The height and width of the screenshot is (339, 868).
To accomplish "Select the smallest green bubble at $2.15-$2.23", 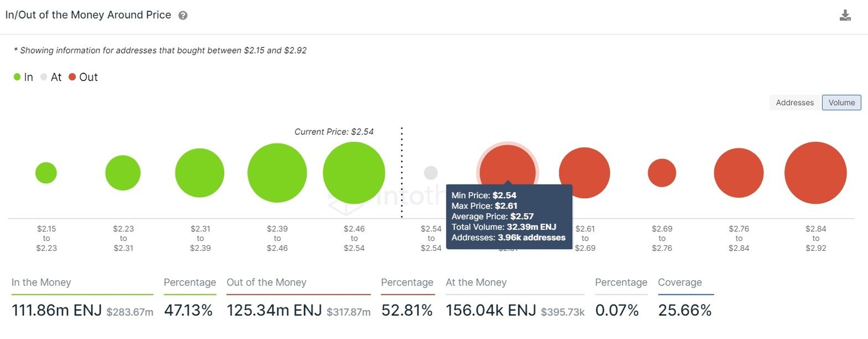I will (x=46, y=172).
